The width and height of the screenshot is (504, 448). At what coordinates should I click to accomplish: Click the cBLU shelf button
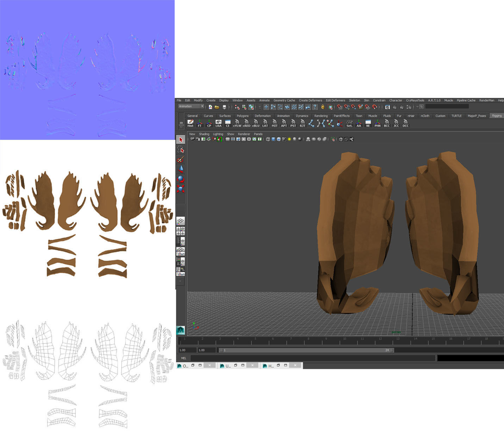[256, 123]
